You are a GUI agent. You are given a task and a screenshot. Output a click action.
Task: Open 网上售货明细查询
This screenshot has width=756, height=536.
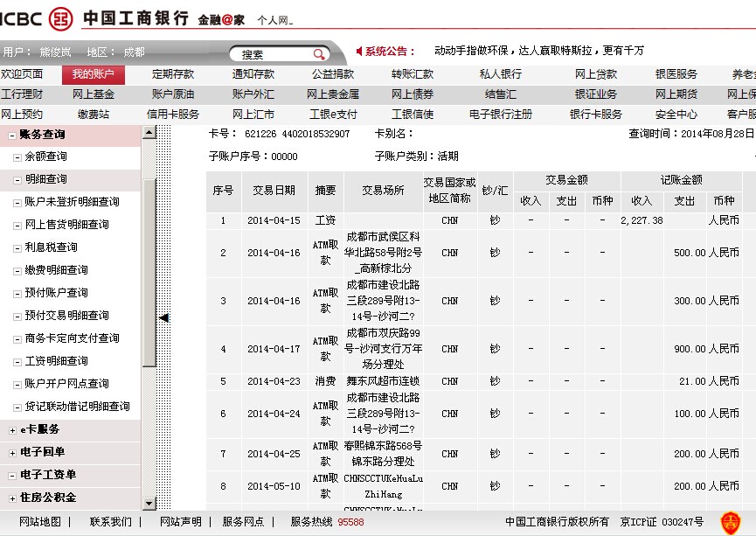click(x=66, y=225)
